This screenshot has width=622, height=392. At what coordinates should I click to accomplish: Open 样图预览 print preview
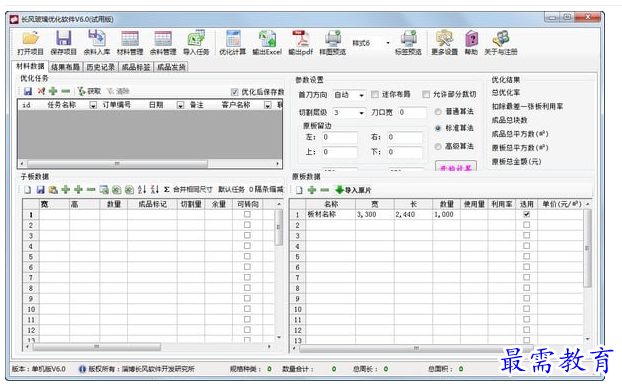click(x=332, y=42)
